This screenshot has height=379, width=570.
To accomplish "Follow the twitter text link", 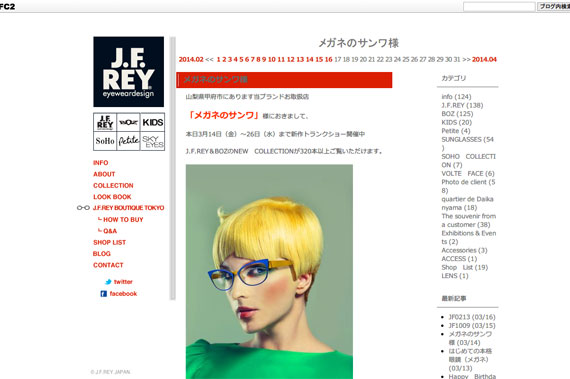I will 123,282.
